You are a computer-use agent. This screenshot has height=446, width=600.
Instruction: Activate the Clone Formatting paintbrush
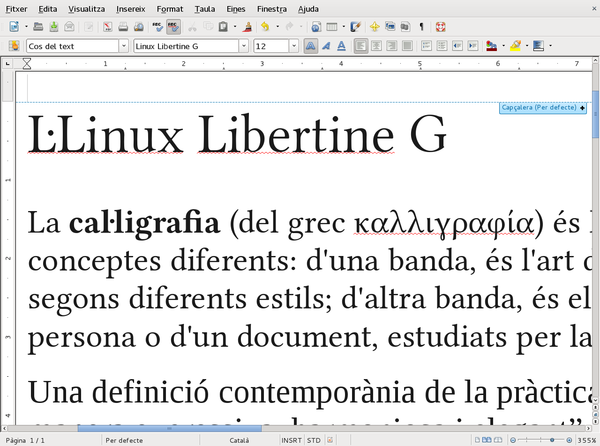point(248,27)
